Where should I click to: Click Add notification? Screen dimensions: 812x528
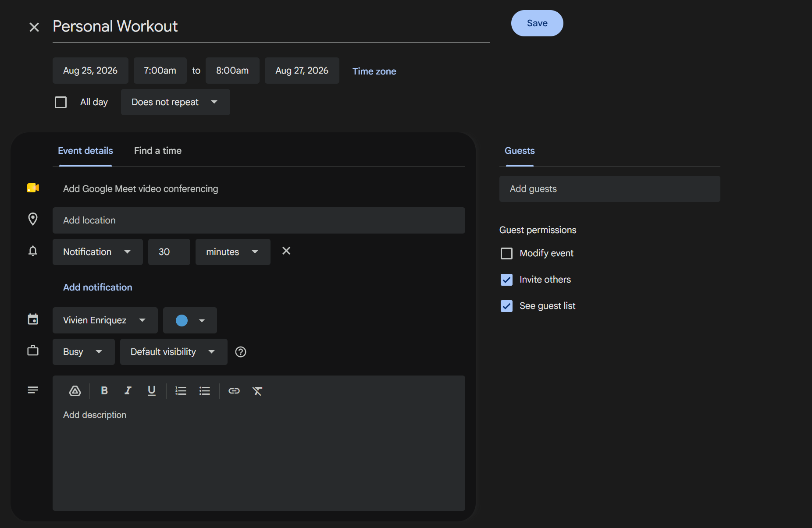click(x=98, y=287)
